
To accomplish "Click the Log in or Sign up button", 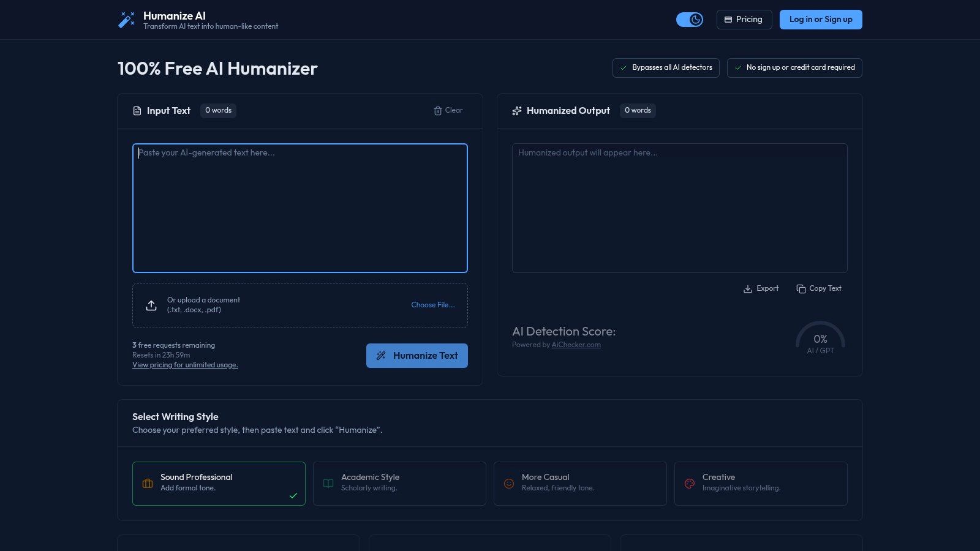I will click(821, 19).
